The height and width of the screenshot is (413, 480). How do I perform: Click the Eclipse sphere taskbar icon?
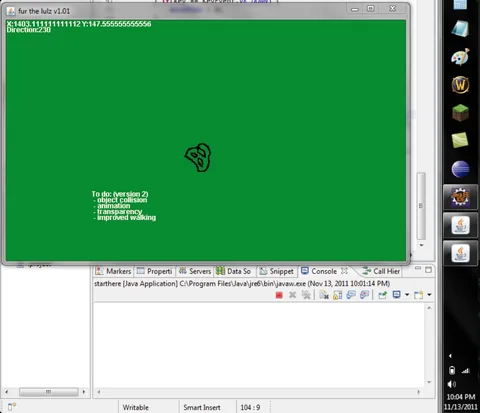coord(460,169)
